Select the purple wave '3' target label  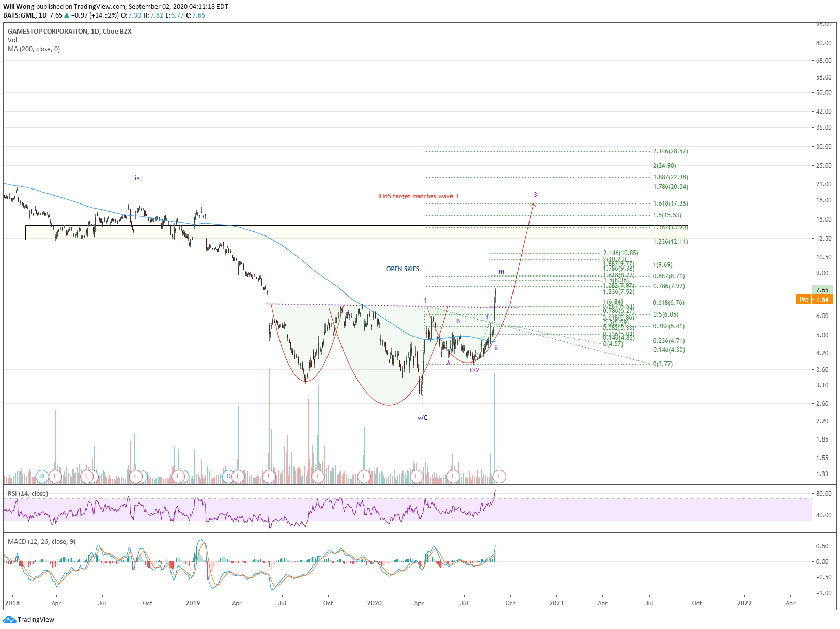pos(535,195)
